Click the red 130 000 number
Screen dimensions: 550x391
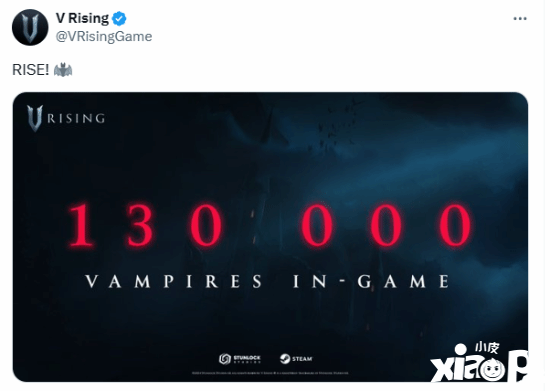point(269,225)
